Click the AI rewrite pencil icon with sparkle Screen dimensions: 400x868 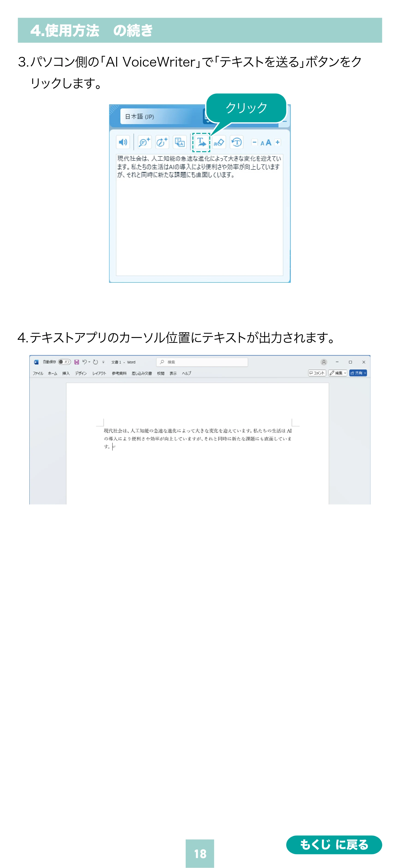pos(162,142)
